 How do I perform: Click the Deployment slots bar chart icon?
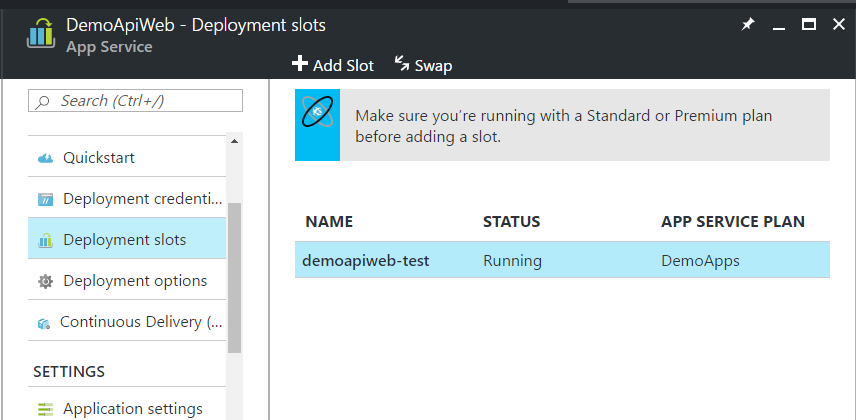45,240
